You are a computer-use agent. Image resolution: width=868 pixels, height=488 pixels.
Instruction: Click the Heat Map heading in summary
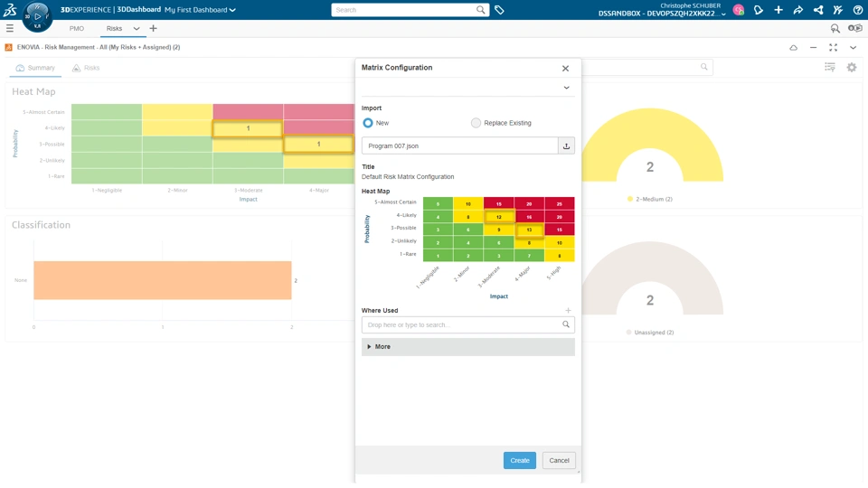33,92
